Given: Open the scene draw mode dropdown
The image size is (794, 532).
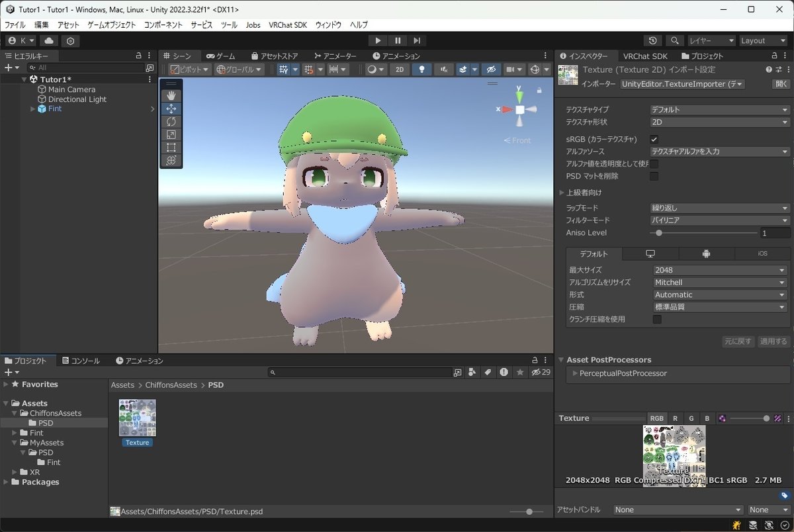Looking at the screenshot, I should (x=376, y=69).
